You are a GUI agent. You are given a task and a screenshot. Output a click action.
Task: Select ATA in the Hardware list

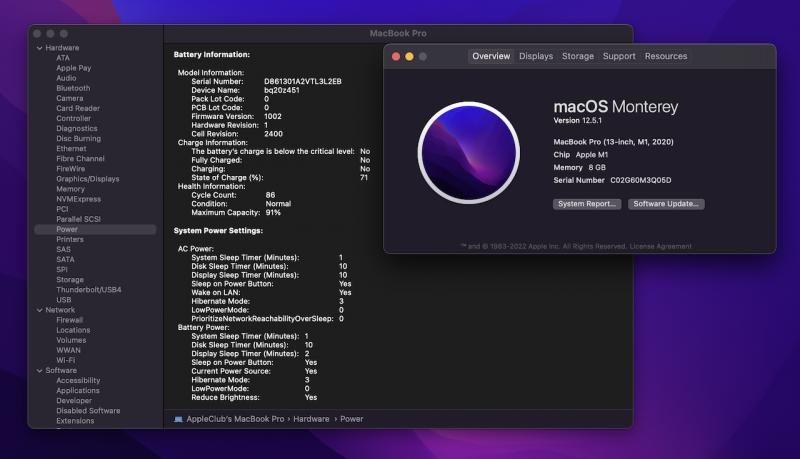click(x=63, y=58)
